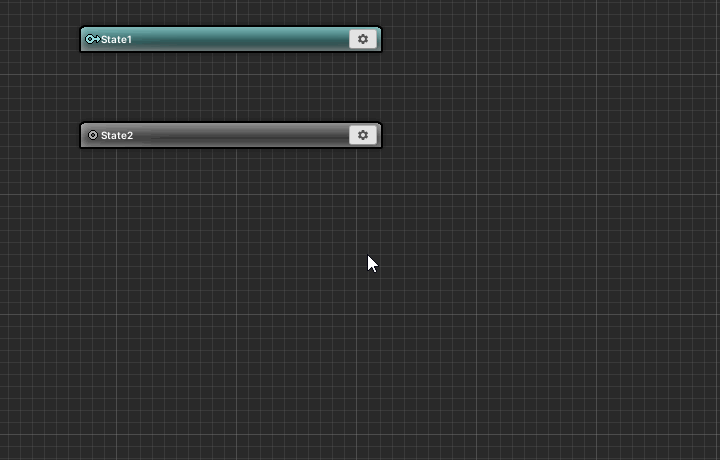The image size is (720, 460).
Task: Select the State2 node by its name label
Action: click(117, 135)
